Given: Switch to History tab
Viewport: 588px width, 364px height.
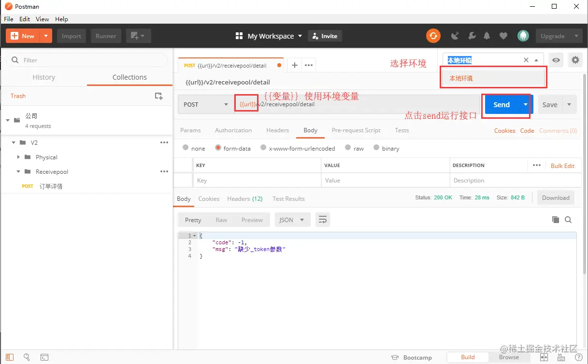Looking at the screenshot, I should coord(43,77).
